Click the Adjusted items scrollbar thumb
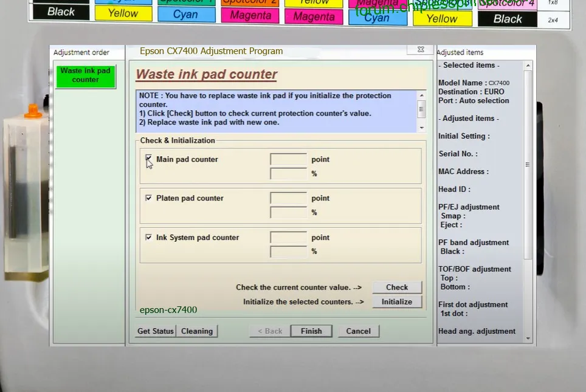The width and height of the screenshot is (586, 392). 528,165
